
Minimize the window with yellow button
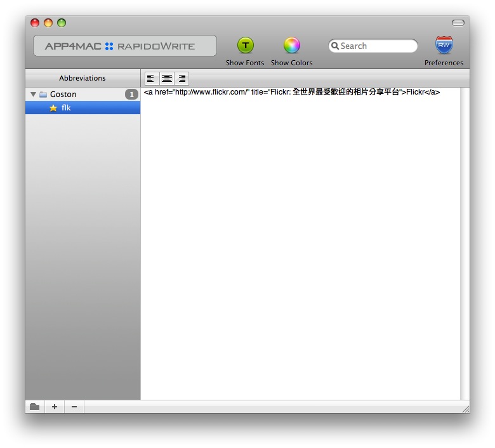48,23
